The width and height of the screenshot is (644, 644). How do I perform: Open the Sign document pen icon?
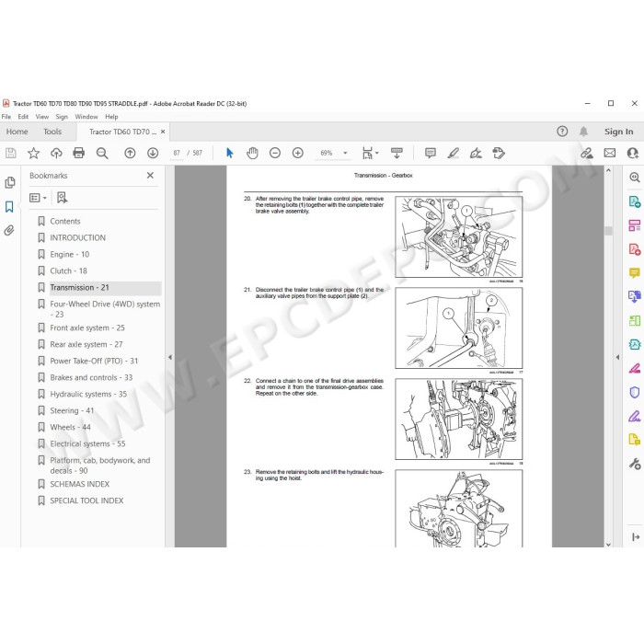[476, 154]
